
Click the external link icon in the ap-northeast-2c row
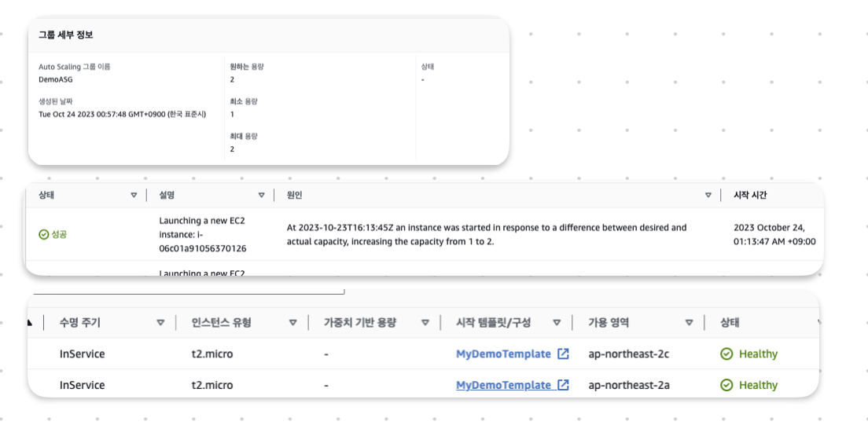click(563, 354)
